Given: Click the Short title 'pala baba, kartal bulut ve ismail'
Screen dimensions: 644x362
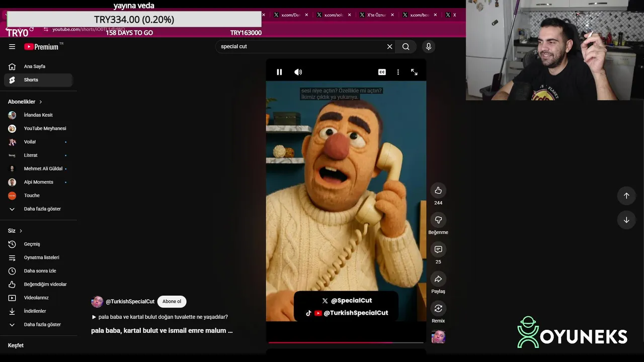Looking at the screenshot, I should point(162,331).
